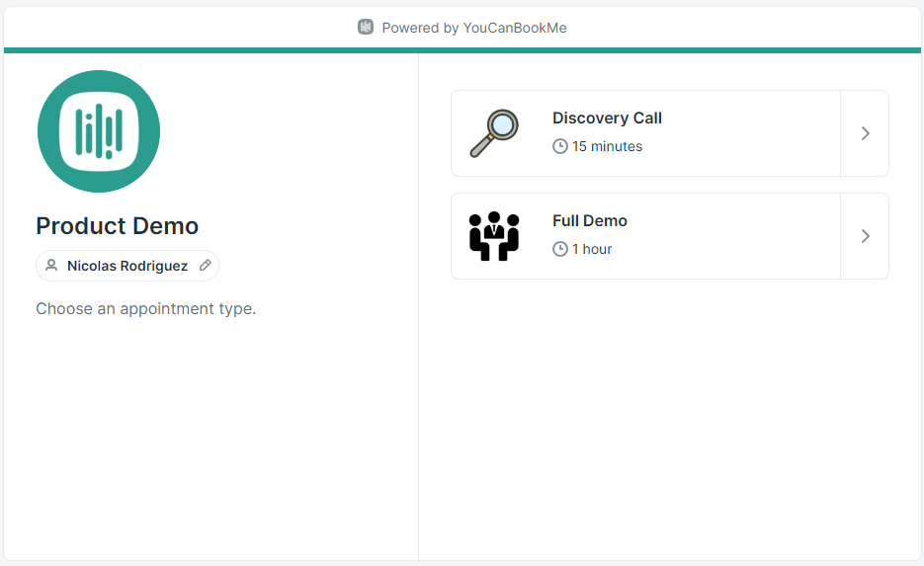
Task: Click the Choose an appointment type text
Action: (x=145, y=308)
